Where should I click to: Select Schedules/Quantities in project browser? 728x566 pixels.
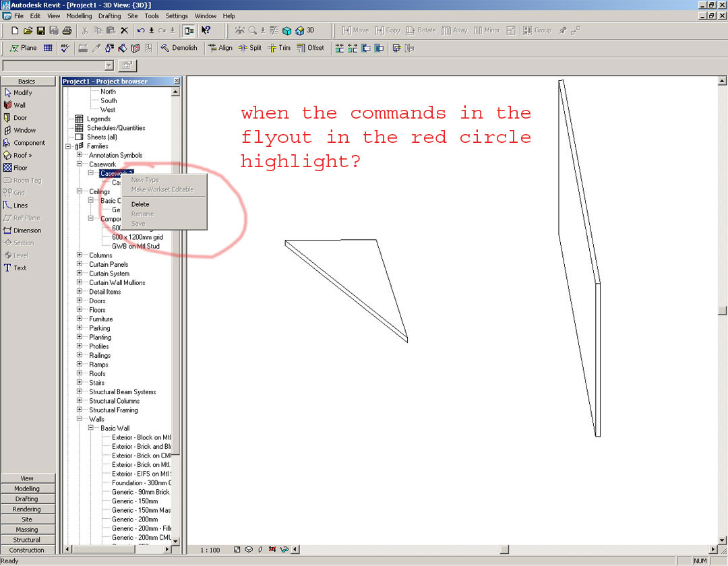[x=116, y=128]
